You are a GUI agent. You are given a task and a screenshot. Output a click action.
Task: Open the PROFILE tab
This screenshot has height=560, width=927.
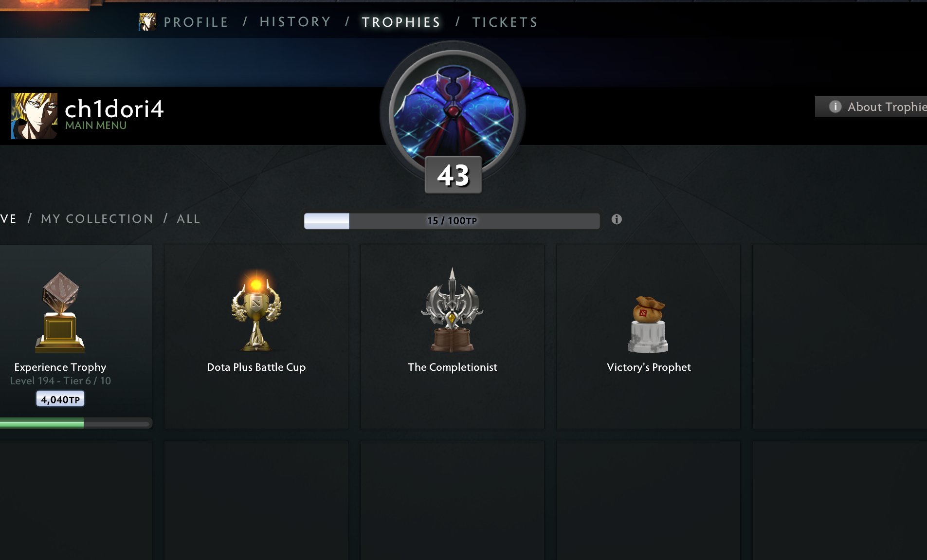pos(196,22)
